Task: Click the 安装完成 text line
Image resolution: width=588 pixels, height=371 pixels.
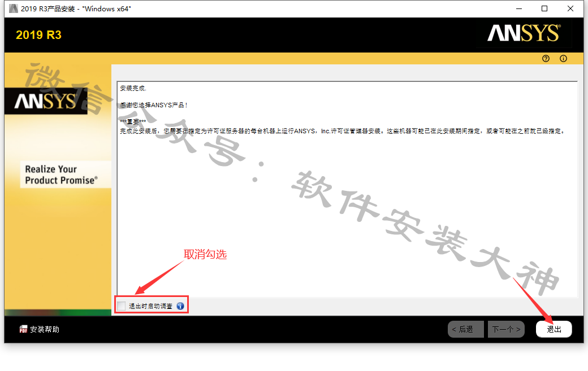Action: 133,88
